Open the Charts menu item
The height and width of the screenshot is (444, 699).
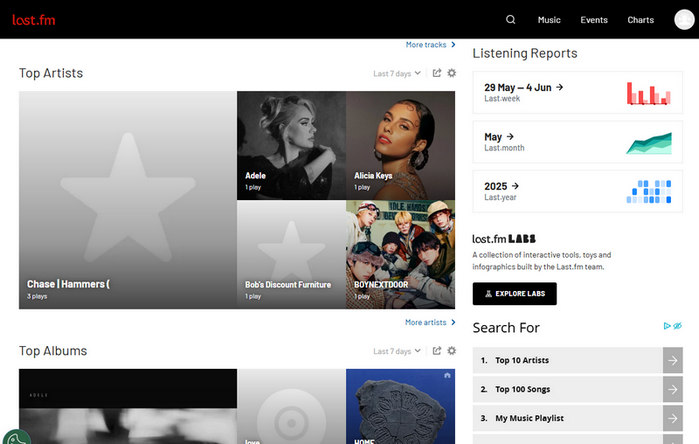pyautogui.click(x=641, y=20)
